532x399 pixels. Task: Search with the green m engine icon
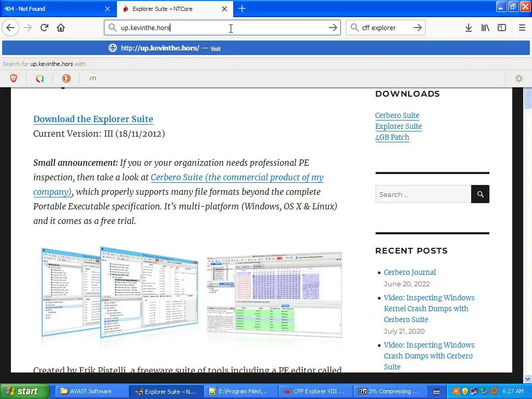click(92, 78)
